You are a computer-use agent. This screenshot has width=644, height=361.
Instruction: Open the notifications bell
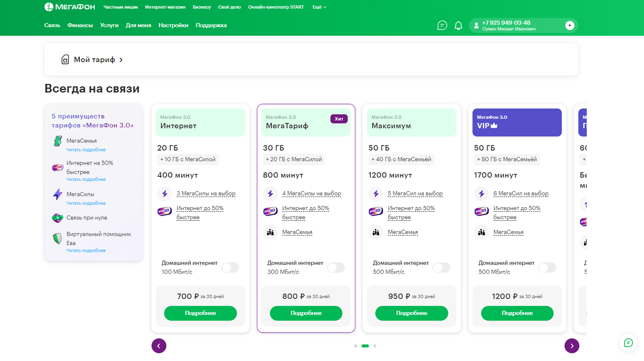pos(459,26)
